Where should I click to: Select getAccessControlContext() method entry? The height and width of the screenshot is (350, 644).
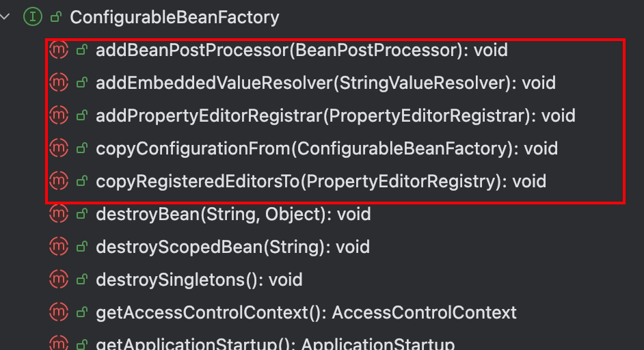coord(306,312)
